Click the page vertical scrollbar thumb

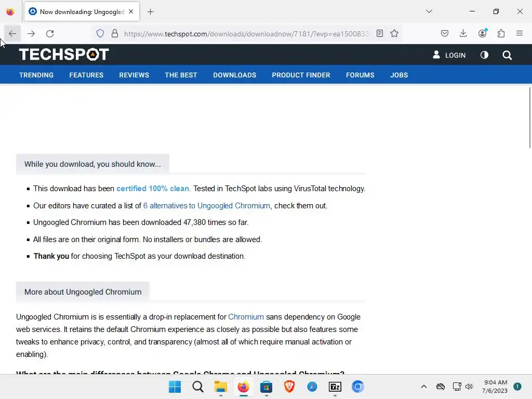(x=529, y=117)
